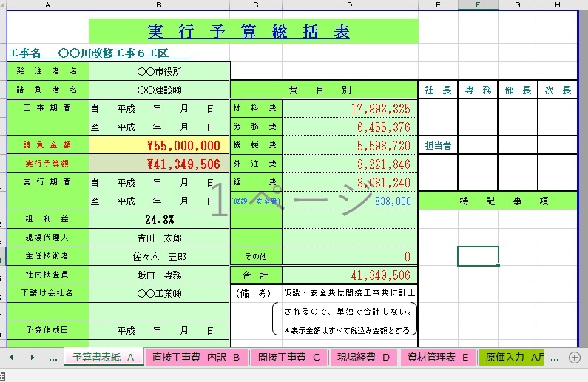Image resolution: width=588 pixels, height=382 pixels.
Task: Select the 6,455,376 labor cost cell
Action: tap(350, 127)
